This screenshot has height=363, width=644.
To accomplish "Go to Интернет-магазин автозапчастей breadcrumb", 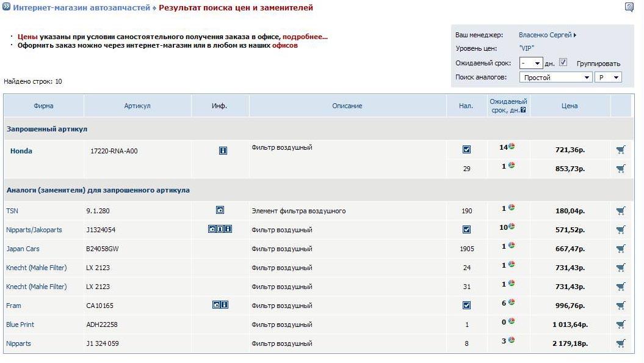I will 81,7.
